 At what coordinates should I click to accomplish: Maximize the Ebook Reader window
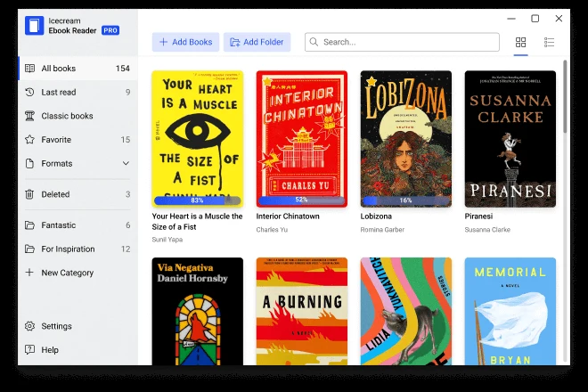(x=535, y=19)
